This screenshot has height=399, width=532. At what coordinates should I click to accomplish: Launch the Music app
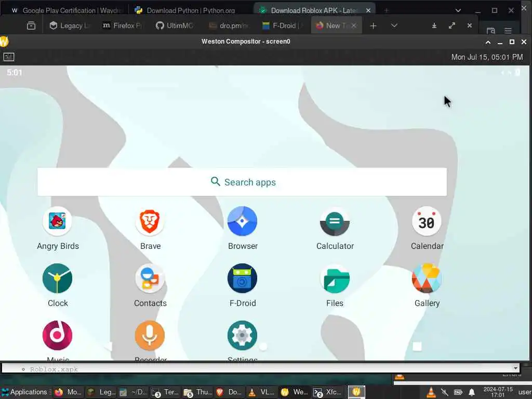coord(57,336)
